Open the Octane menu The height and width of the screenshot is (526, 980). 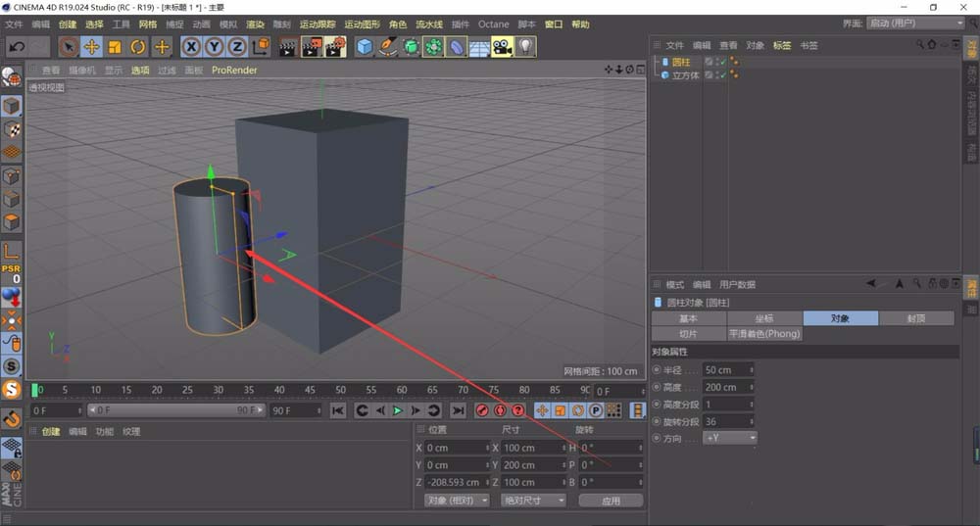494,24
